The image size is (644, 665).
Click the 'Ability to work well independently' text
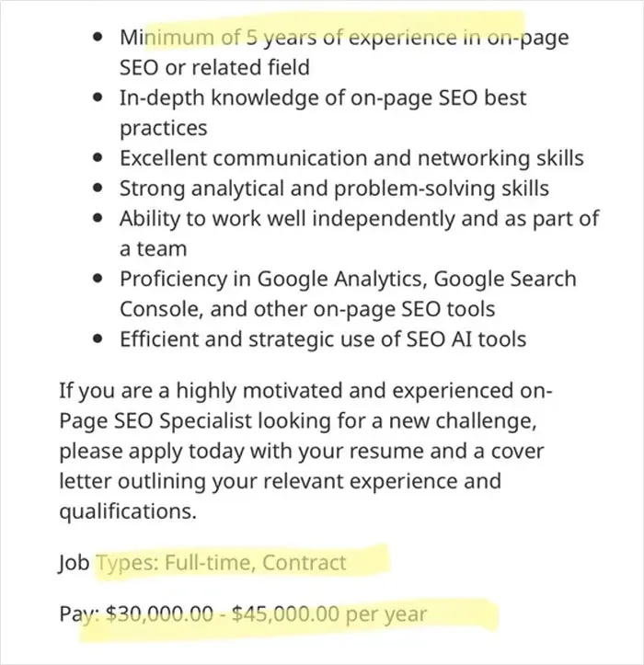287,219
